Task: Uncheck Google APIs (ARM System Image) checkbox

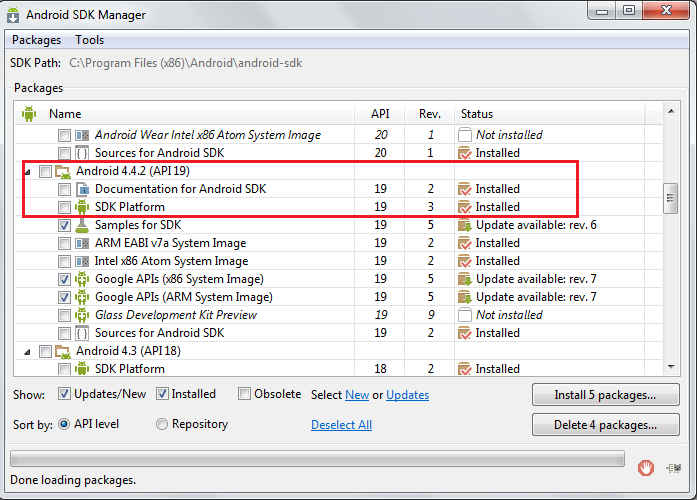Action: (x=64, y=297)
